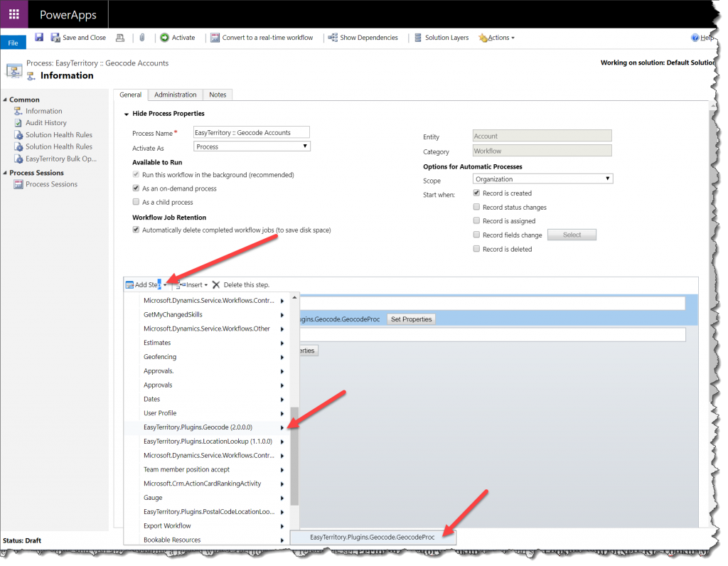Click the step menu scrollbar thumb
Screen dimensions: 728x566
294,456
